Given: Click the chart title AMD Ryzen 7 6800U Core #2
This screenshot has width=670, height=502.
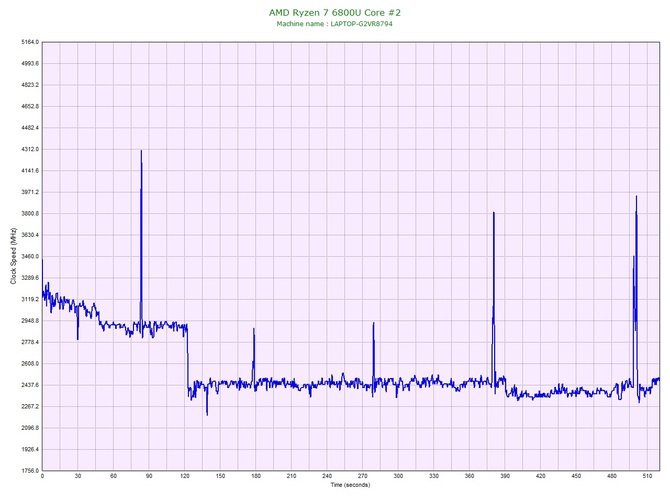Looking at the screenshot, I should click(335, 12).
